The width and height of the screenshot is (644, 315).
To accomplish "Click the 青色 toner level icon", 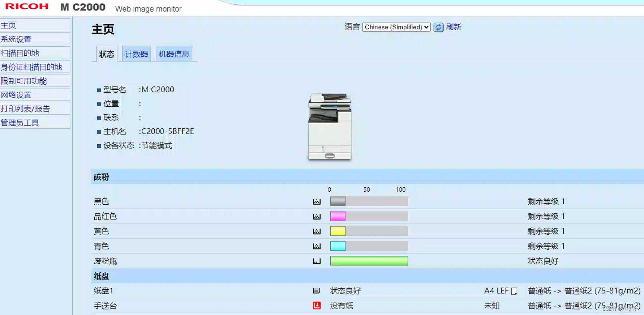I will (317, 246).
